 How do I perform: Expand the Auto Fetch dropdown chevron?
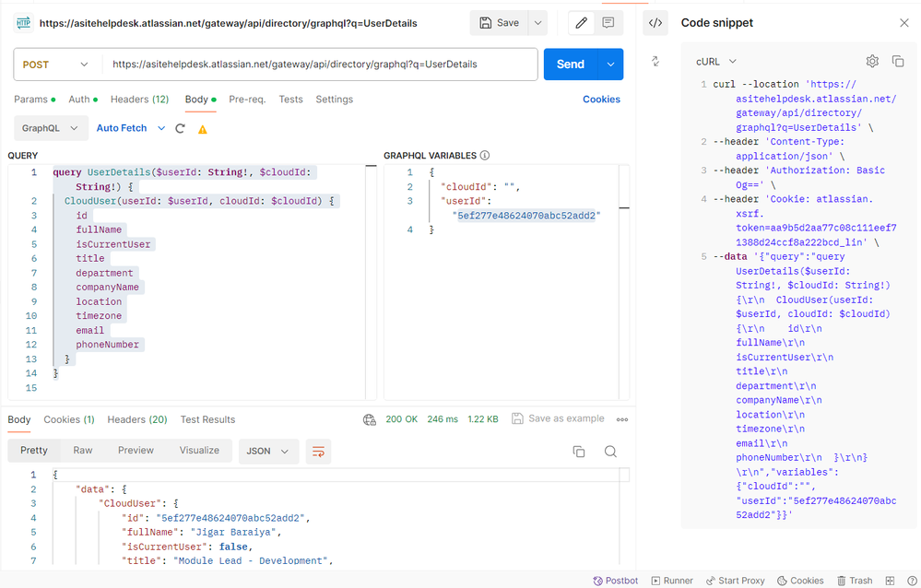click(161, 128)
